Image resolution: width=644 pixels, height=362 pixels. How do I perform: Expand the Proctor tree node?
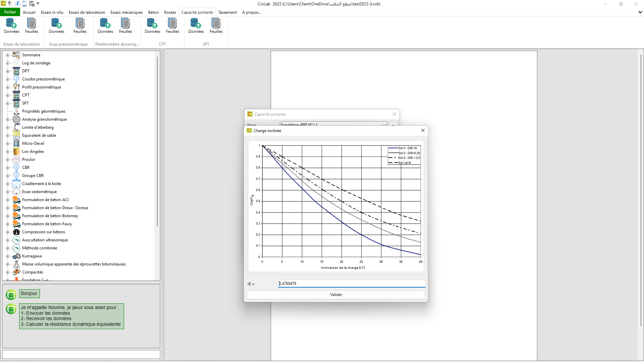[x=7, y=160]
